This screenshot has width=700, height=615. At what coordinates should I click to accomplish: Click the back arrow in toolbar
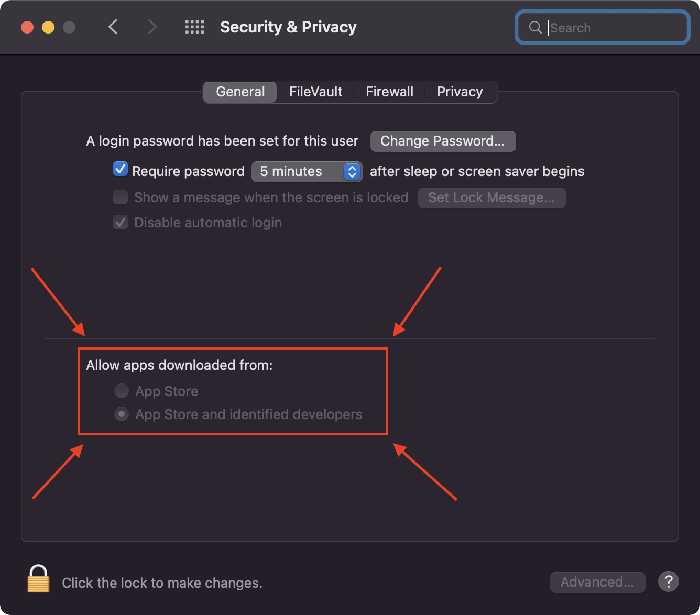coord(113,27)
